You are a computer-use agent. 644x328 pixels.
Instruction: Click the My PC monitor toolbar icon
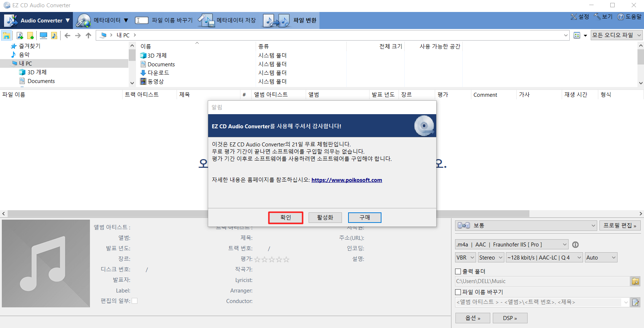pyautogui.click(x=44, y=35)
